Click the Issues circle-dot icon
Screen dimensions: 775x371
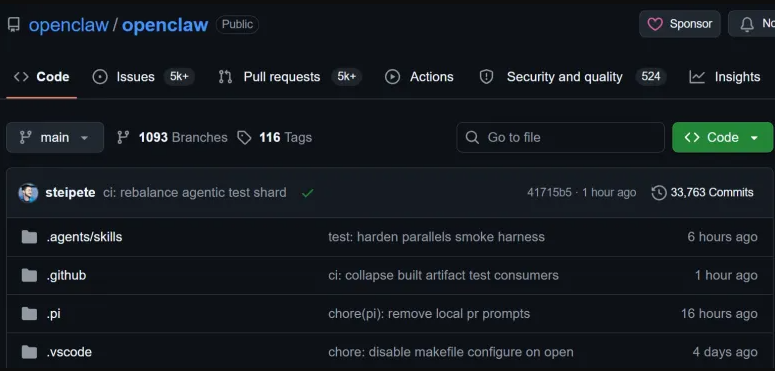coord(100,77)
